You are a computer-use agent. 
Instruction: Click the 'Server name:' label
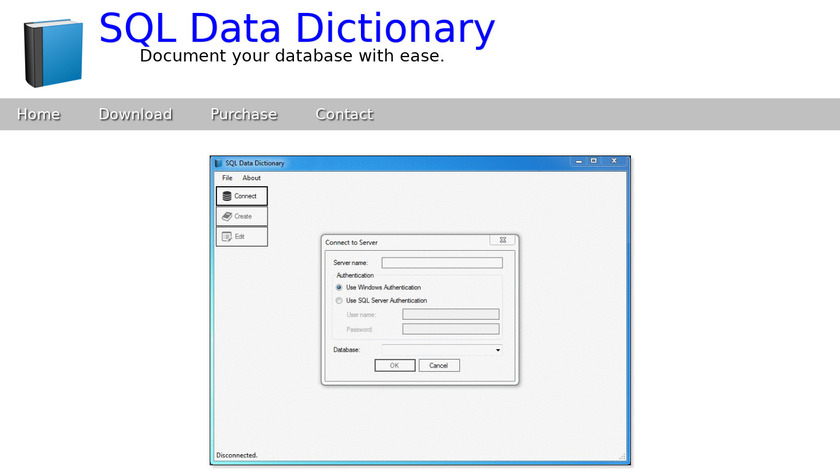[350, 263]
